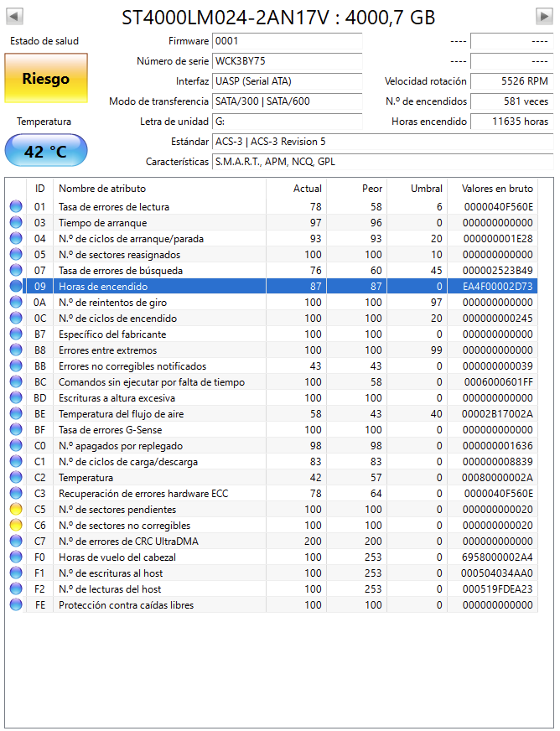Select Recuperación de errores hardware ECC row
The width and height of the screenshot is (560, 731).
click(272, 493)
